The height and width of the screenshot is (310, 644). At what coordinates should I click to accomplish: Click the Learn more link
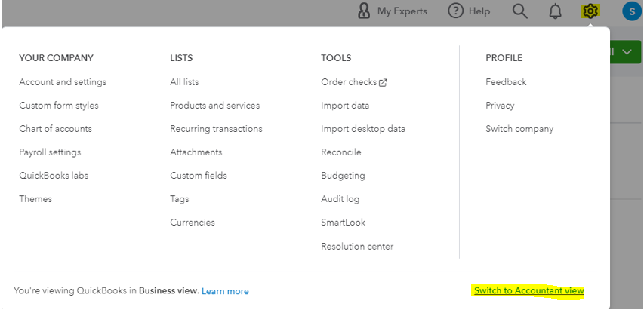pyautogui.click(x=225, y=291)
